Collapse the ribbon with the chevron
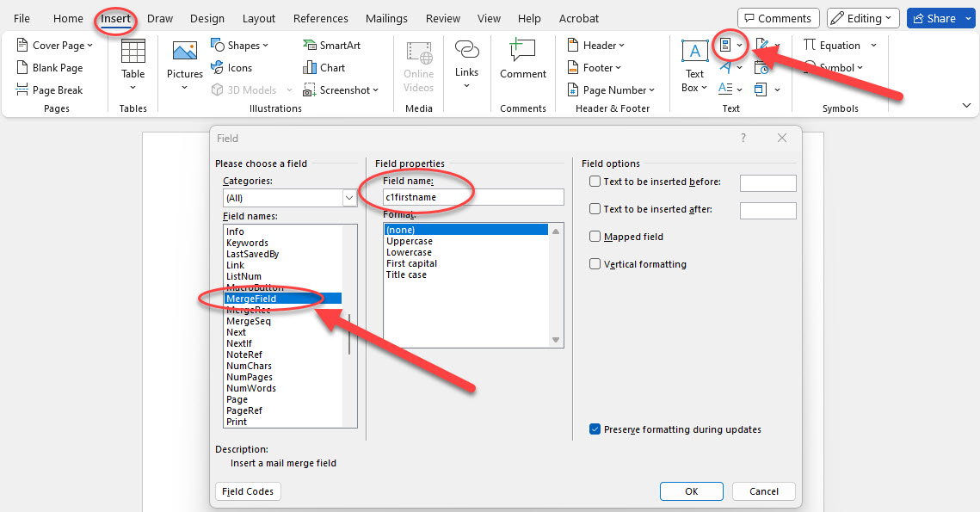980x512 pixels. [966, 106]
